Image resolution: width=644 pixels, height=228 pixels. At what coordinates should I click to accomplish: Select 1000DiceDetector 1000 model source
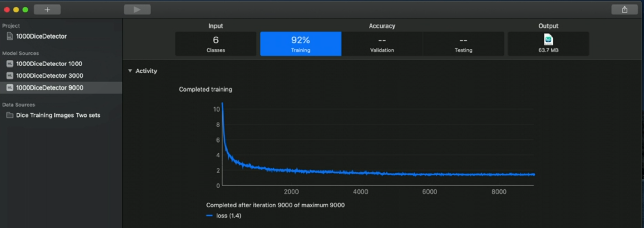[49, 64]
